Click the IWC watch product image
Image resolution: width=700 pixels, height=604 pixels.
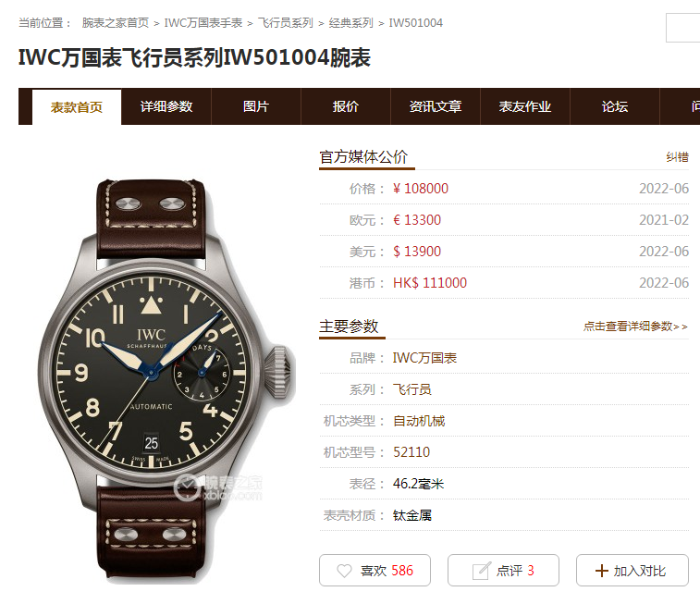[166, 381]
